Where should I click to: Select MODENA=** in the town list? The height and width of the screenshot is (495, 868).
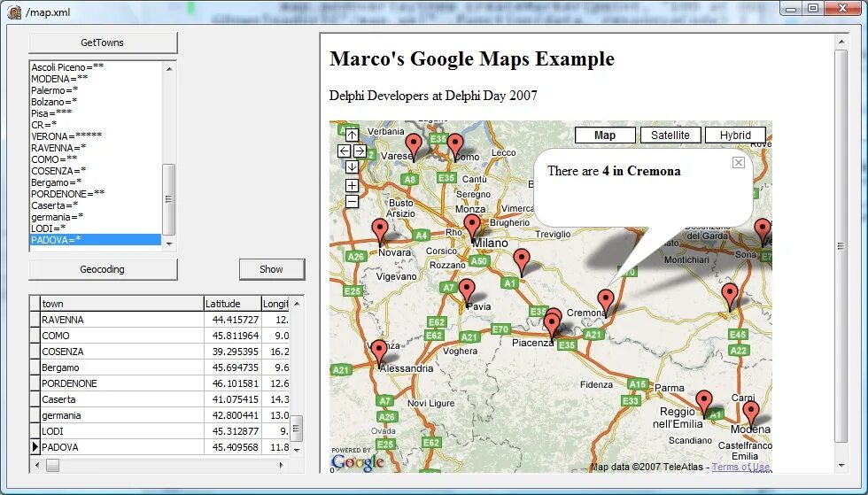(x=96, y=79)
